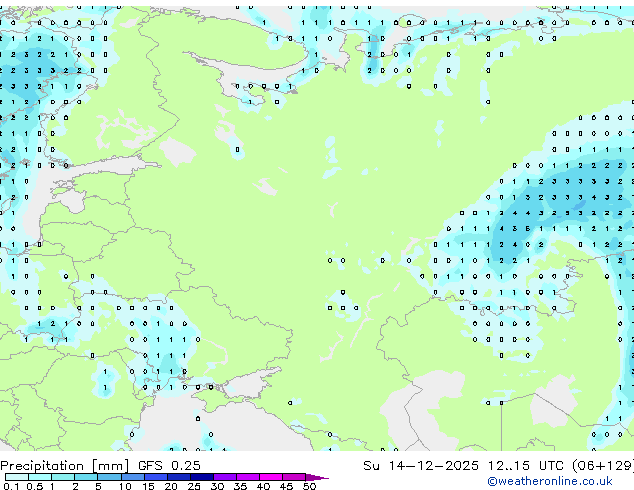Image resolution: width=634 pixels, height=490 pixels.
Task: Open the ©weatheronline.co.uk link
Action: click(x=549, y=481)
